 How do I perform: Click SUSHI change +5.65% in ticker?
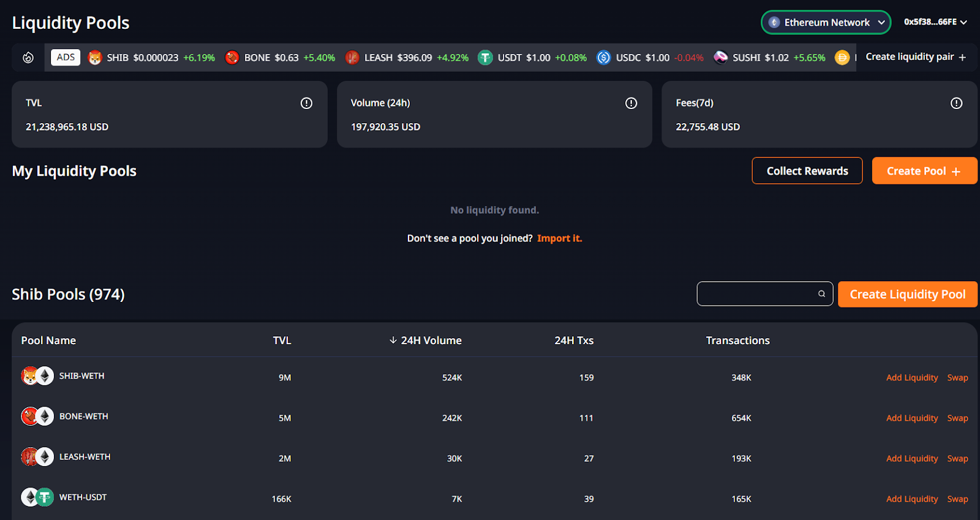click(x=809, y=58)
